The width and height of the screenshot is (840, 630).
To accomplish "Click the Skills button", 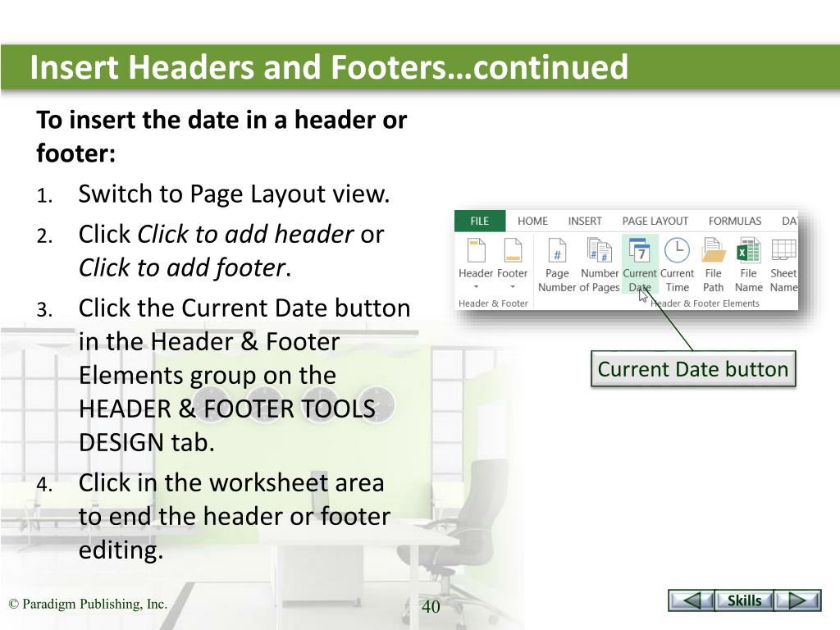I will pyautogui.click(x=744, y=600).
